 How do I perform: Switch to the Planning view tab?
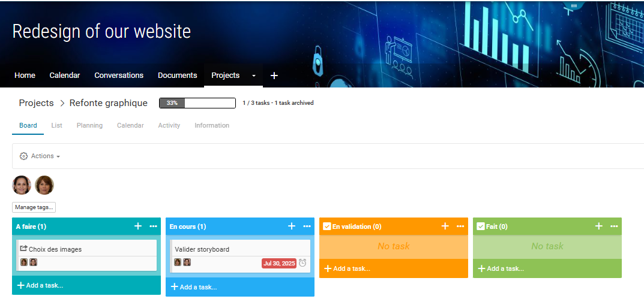(x=89, y=125)
